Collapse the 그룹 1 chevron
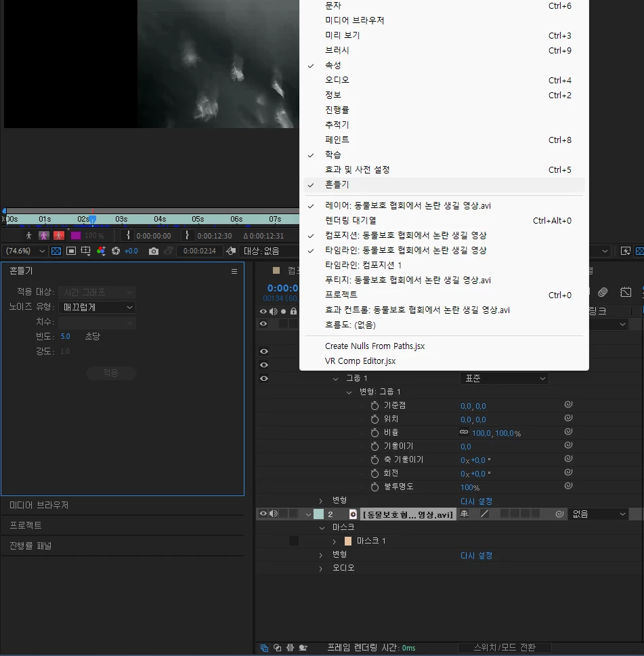The image size is (644, 656). (335, 379)
